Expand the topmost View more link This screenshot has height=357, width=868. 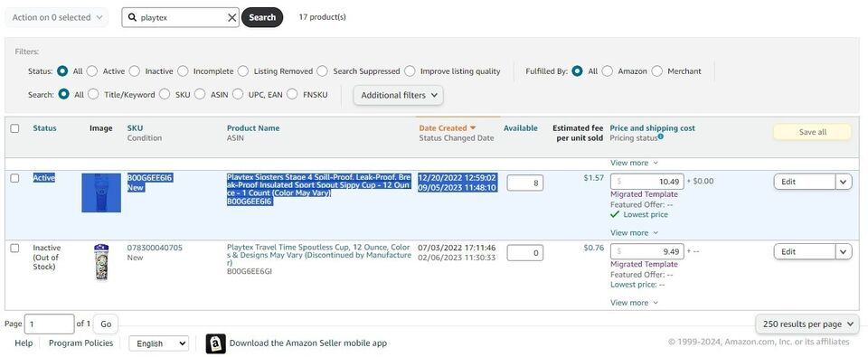(x=634, y=163)
